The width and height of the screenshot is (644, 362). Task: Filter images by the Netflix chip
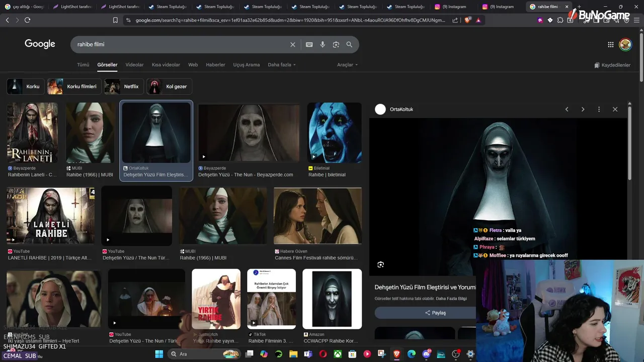[123, 86]
